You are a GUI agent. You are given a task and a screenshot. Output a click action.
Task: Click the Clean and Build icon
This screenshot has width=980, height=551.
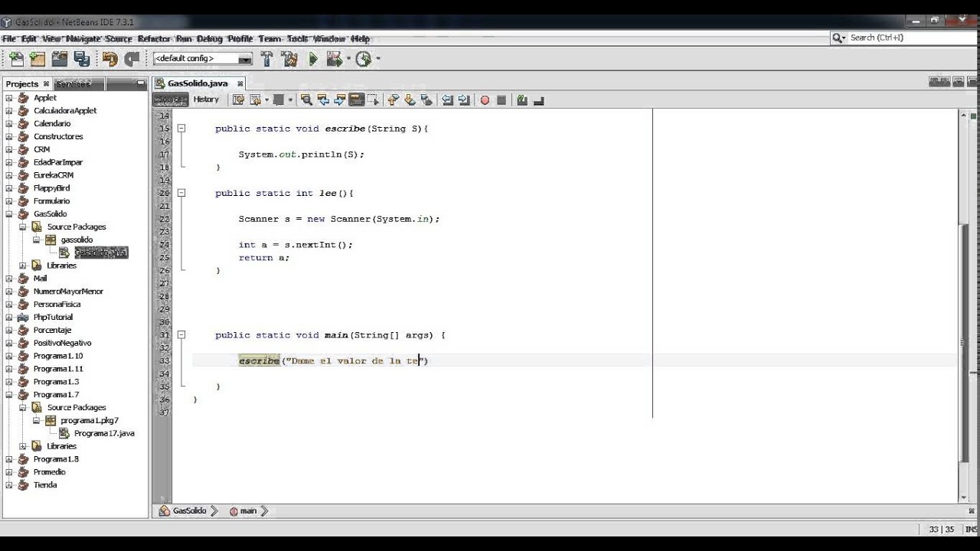pos(289,59)
